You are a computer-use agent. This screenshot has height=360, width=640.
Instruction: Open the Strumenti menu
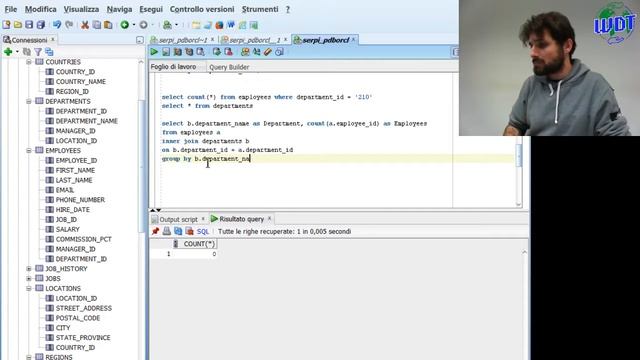point(260,9)
